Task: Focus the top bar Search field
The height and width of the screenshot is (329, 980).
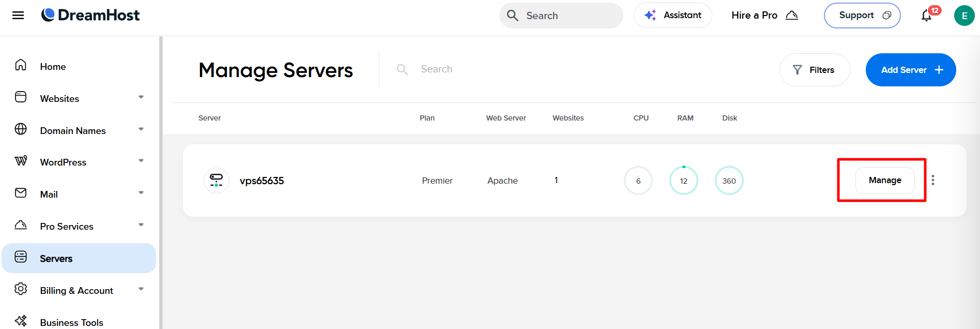Action: [561, 16]
